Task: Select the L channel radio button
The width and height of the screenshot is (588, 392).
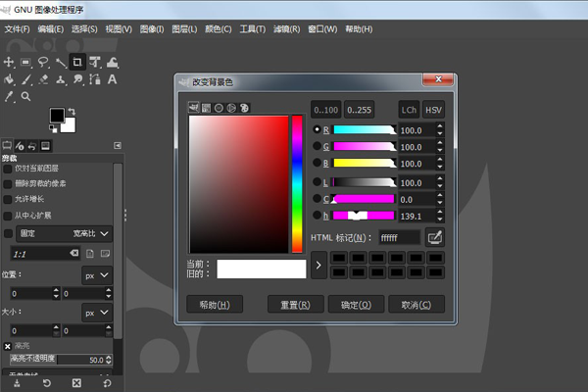Action: tap(317, 182)
